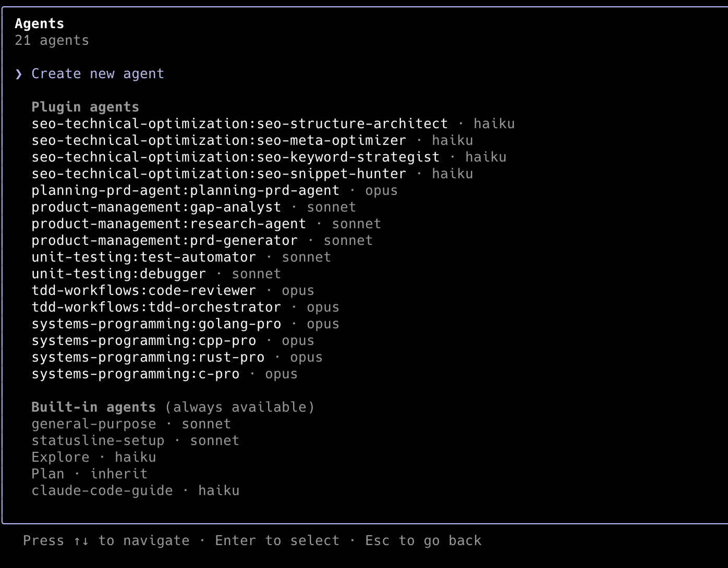Open the golang-pro agent
Screen dimensions: 728x568
coord(156,324)
